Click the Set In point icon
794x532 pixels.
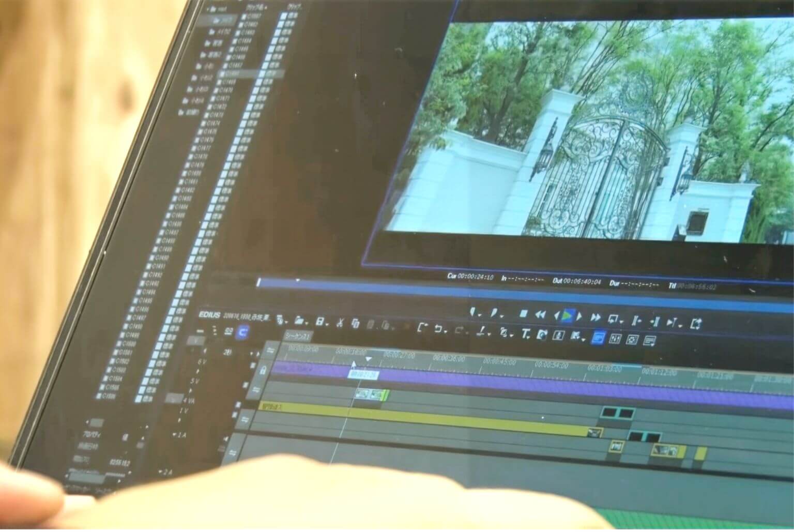tap(472, 311)
